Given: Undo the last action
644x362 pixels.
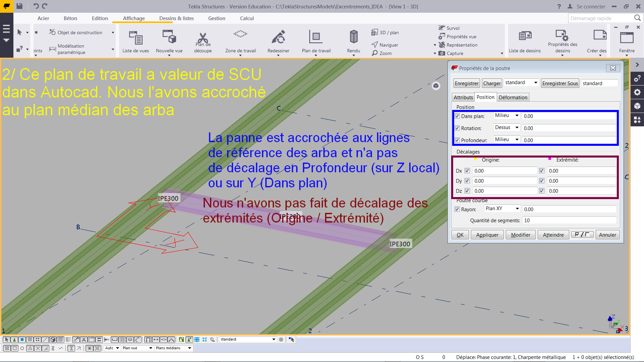Looking at the screenshot, I should (36, 6).
